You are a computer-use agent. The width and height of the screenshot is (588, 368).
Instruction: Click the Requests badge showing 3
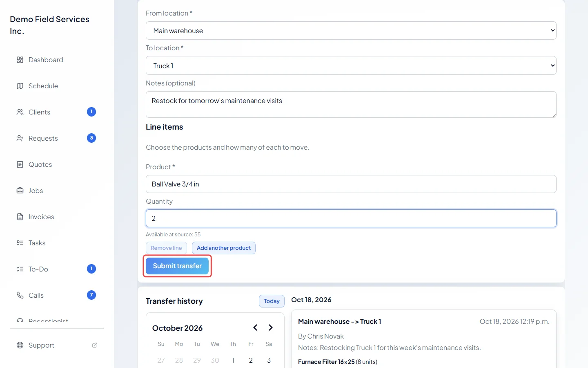(x=91, y=138)
